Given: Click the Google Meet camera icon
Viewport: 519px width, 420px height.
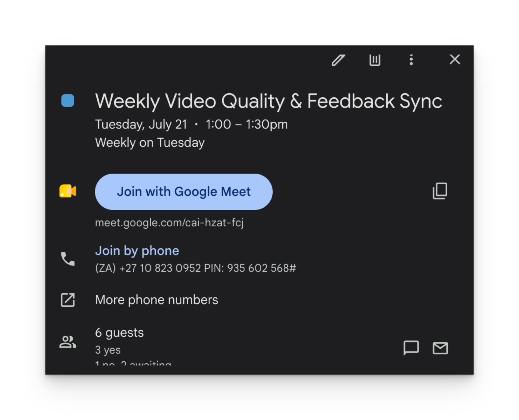Looking at the screenshot, I should pos(68,191).
